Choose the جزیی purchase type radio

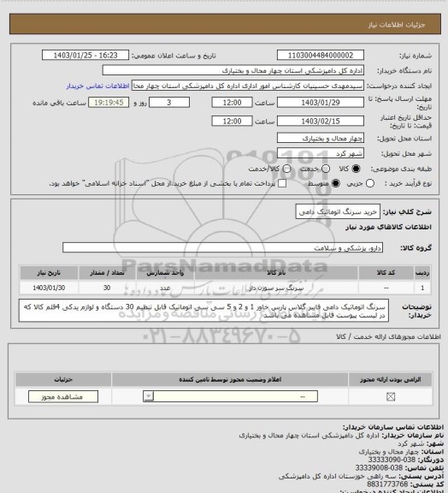370,183
